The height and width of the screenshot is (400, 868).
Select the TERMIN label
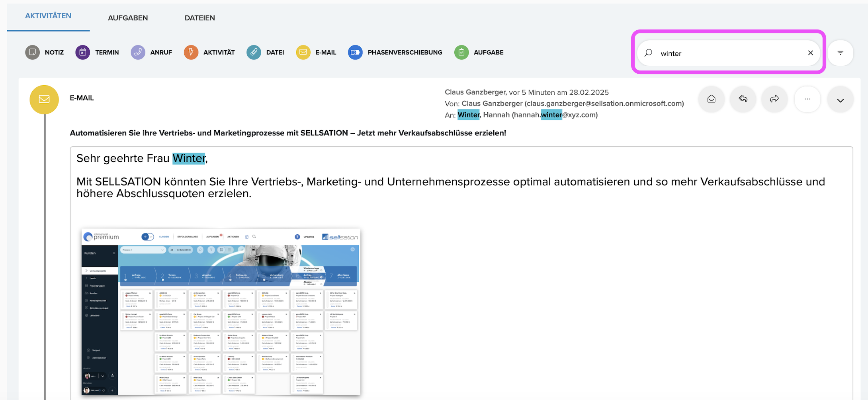(x=107, y=53)
